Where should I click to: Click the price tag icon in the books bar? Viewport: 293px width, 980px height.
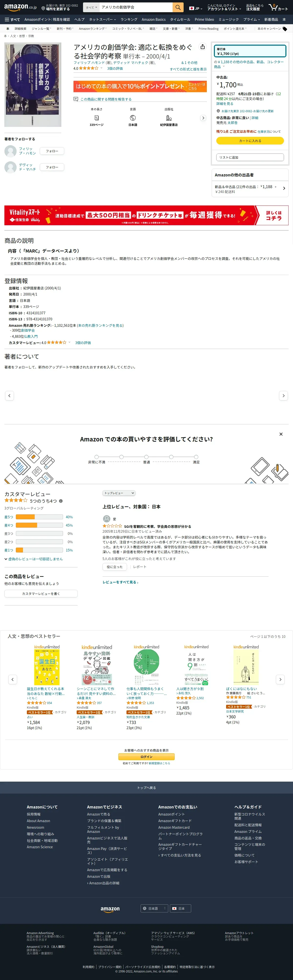pyautogui.click(x=285, y=29)
